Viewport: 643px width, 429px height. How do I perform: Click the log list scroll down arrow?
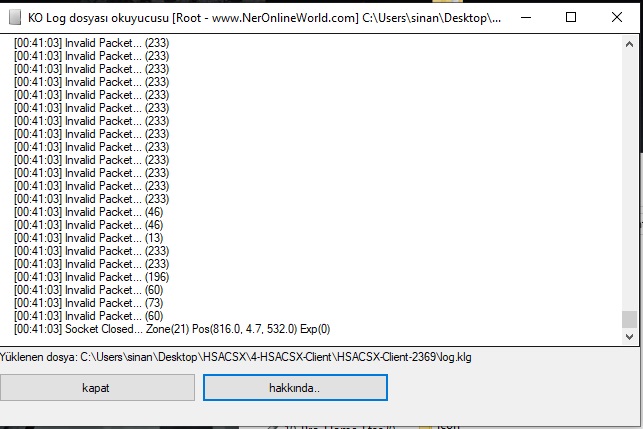[x=629, y=337]
